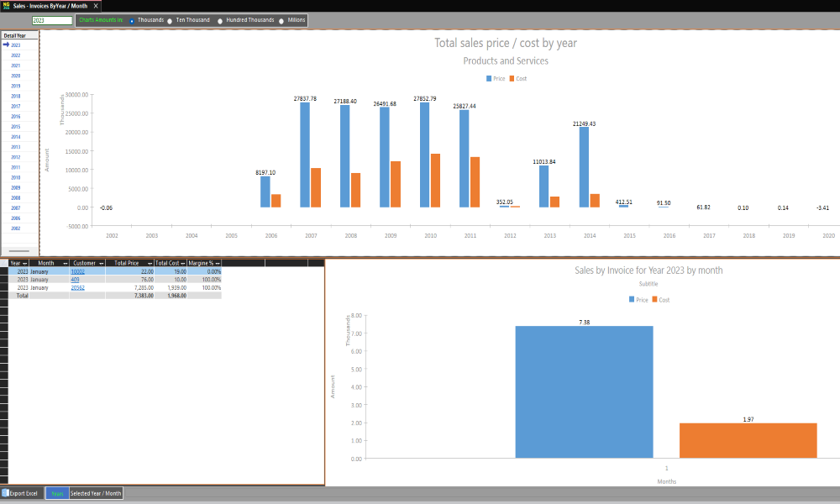Switch chart amounts to Millions

point(282,20)
